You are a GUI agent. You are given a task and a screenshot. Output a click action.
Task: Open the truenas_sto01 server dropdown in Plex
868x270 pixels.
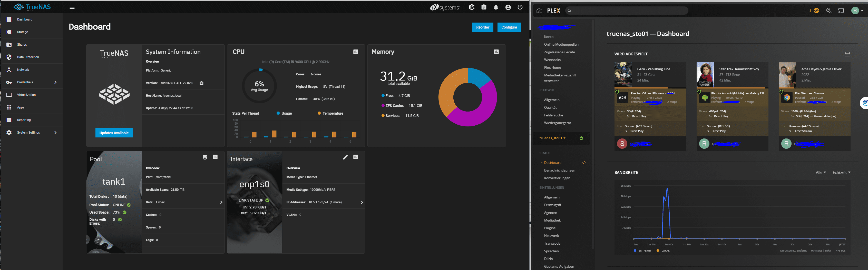click(553, 138)
